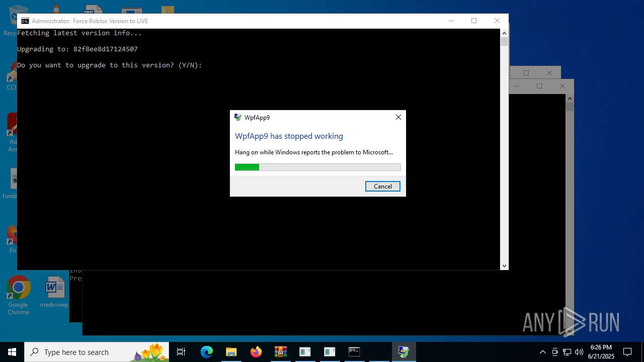The height and width of the screenshot is (362, 644).
Task: Switch to the WpfApp9 error taskbar icon
Action: [x=404, y=352]
